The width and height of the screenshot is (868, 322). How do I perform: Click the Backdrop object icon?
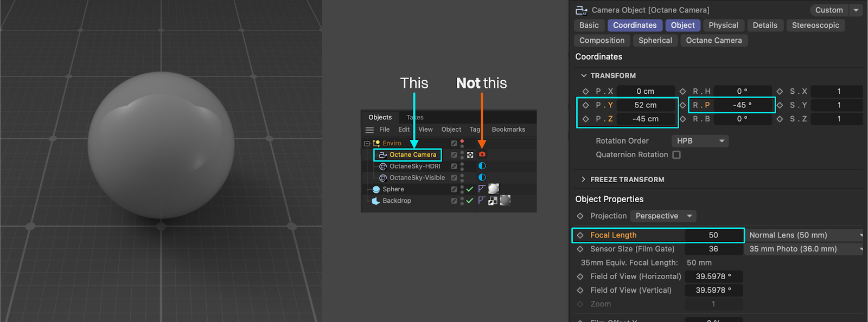pyautogui.click(x=376, y=201)
